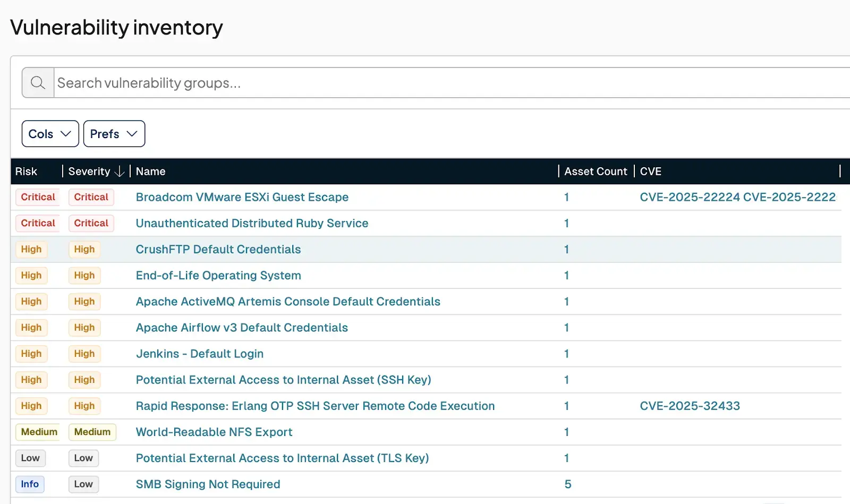Open the CVE-2025-32433 link
850x504 pixels.
(x=689, y=406)
